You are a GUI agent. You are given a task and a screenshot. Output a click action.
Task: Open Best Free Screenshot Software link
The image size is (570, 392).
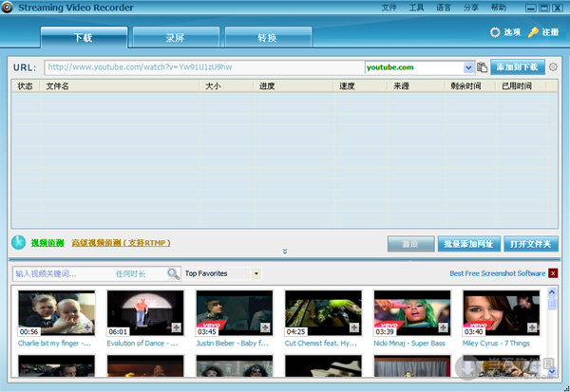(497, 273)
